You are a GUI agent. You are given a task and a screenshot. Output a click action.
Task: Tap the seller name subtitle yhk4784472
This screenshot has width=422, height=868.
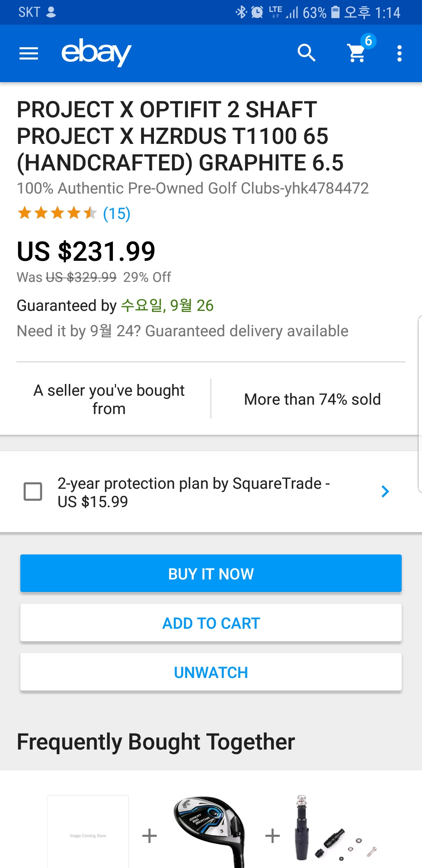[x=193, y=188]
